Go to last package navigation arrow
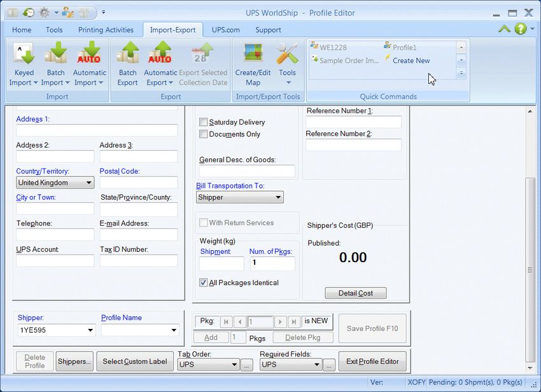Screen dimensions: 541x392 coord(293,321)
